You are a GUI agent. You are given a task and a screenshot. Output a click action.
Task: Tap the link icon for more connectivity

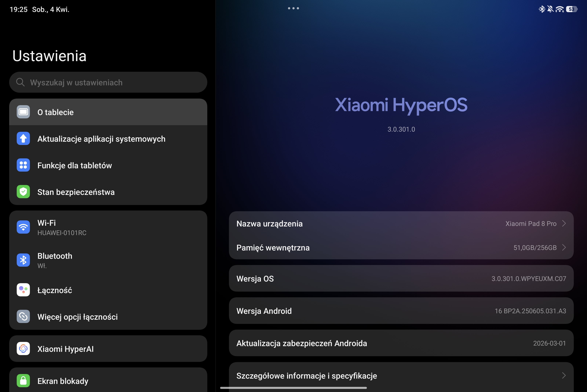coord(23,317)
